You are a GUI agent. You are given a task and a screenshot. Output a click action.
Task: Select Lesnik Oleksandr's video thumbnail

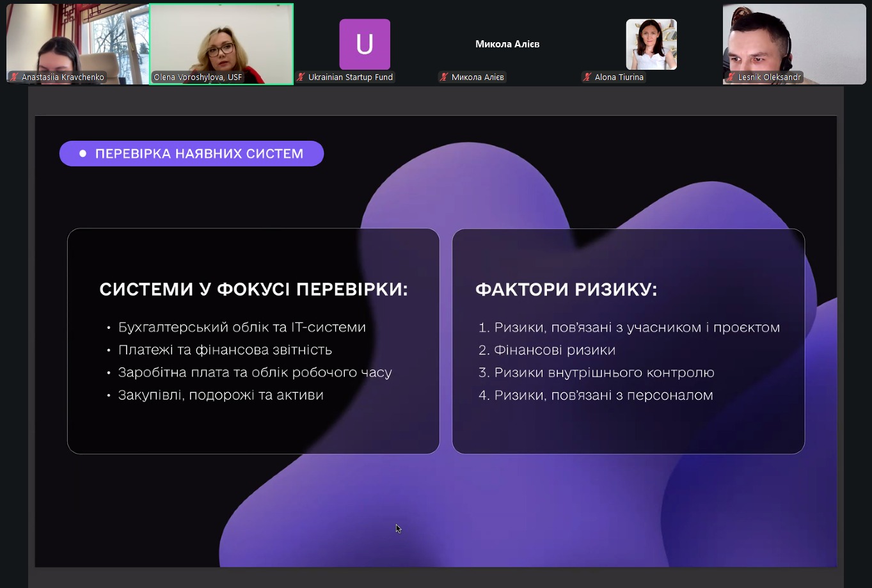pyautogui.click(x=794, y=44)
